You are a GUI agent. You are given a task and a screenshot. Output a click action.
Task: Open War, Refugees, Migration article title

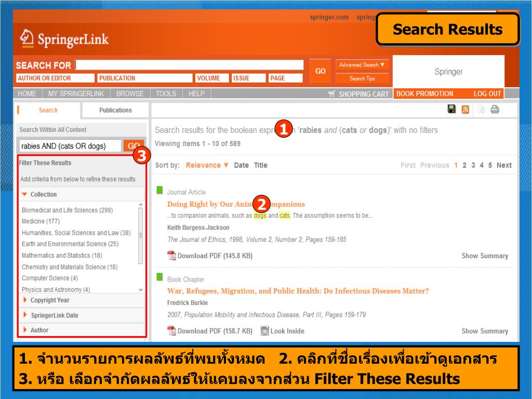[298, 291]
